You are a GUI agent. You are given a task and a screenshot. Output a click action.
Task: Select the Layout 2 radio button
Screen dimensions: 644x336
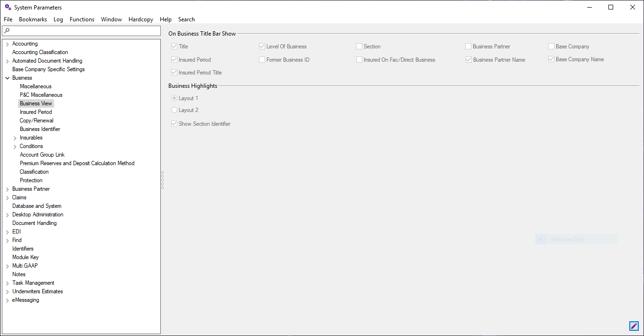pos(174,110)
